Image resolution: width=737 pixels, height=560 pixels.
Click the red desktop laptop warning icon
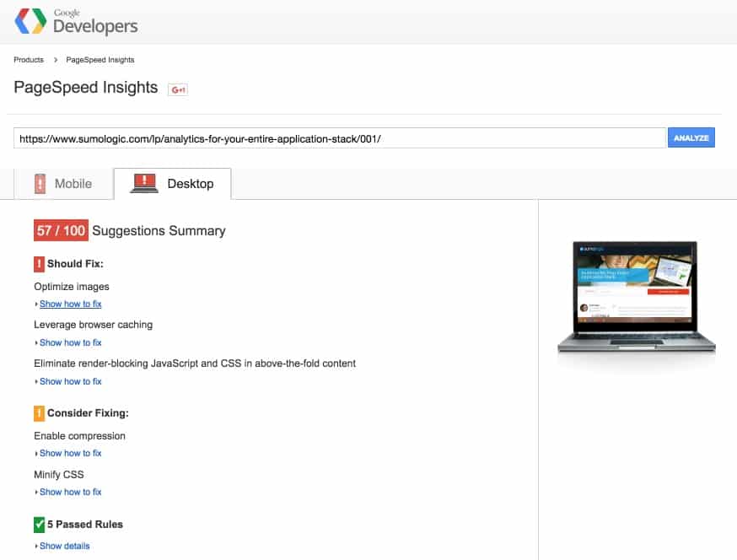(x=144, y=183)
